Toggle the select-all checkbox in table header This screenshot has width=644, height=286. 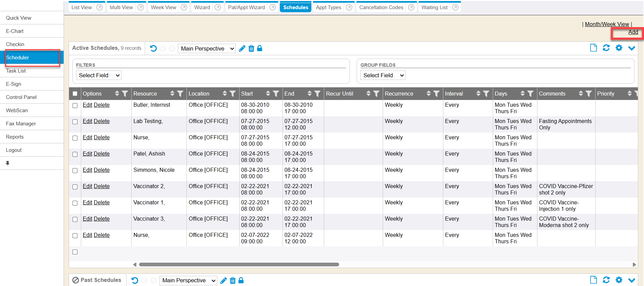pyautogui.click(x=75, y=94)
